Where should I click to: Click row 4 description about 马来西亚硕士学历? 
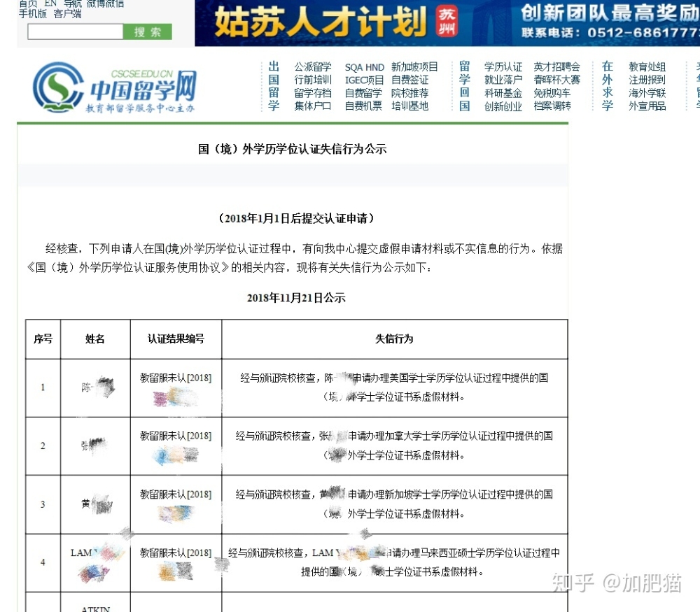394,562
